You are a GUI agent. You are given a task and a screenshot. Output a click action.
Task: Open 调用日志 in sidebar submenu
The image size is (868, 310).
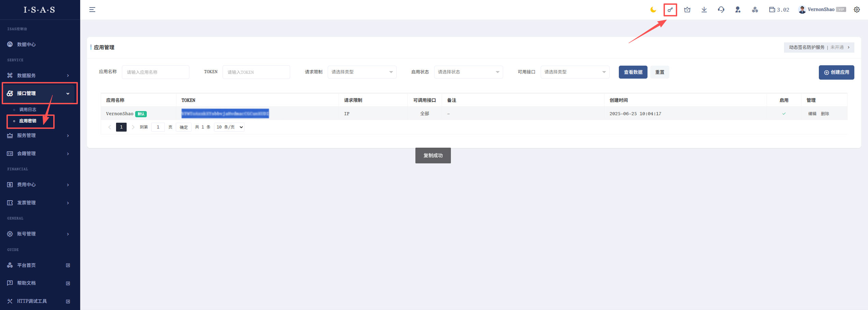pos(28,110)
